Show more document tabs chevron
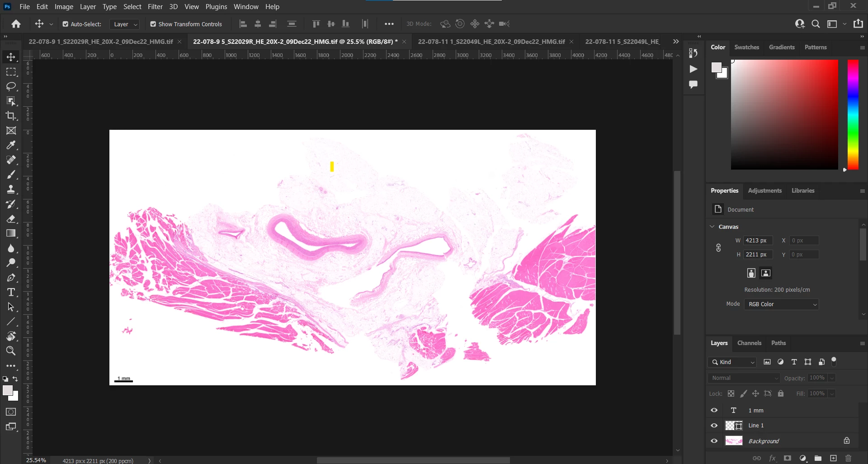The width and height of the screenshot is (868, 464). coord(676,41)
